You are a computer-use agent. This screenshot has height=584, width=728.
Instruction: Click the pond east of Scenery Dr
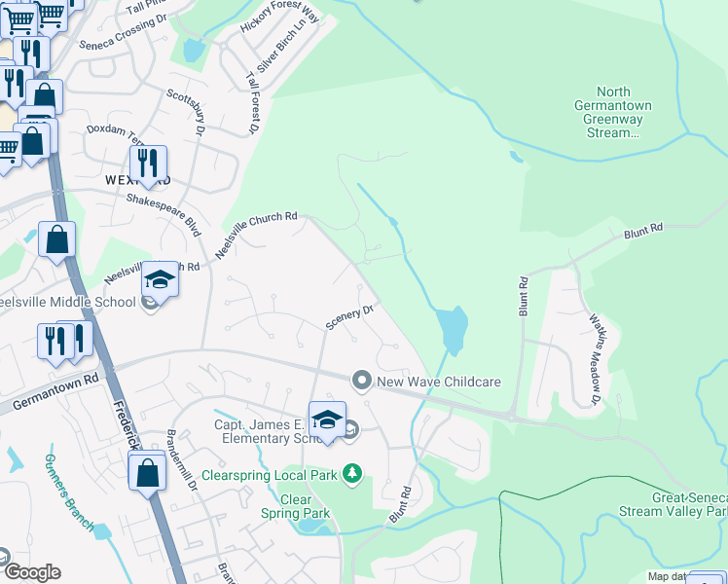click(x=452, y=331)
